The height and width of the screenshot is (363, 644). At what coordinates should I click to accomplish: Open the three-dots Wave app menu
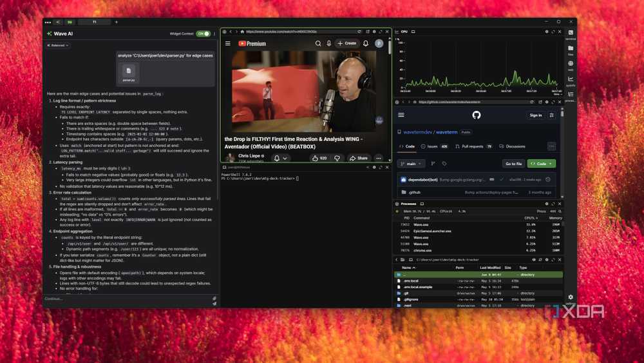pyautogui.click(x=48, y=22)
